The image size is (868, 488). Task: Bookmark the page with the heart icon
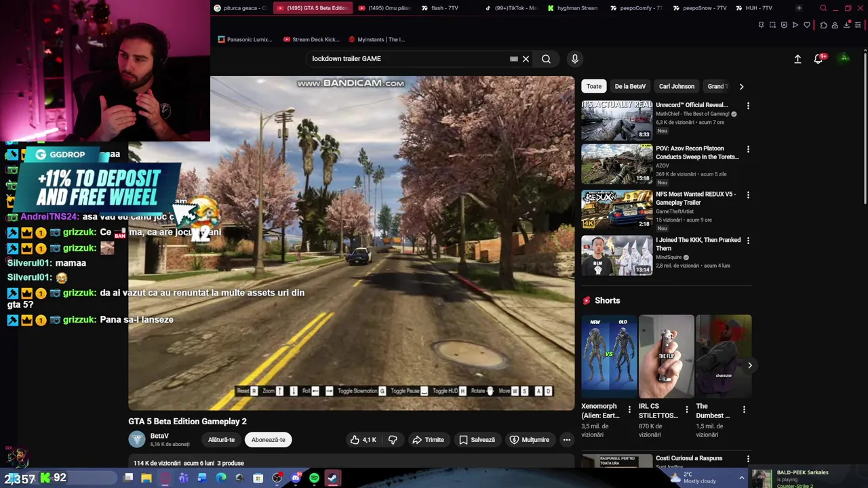pyautogui.click(x=807, y=25)
